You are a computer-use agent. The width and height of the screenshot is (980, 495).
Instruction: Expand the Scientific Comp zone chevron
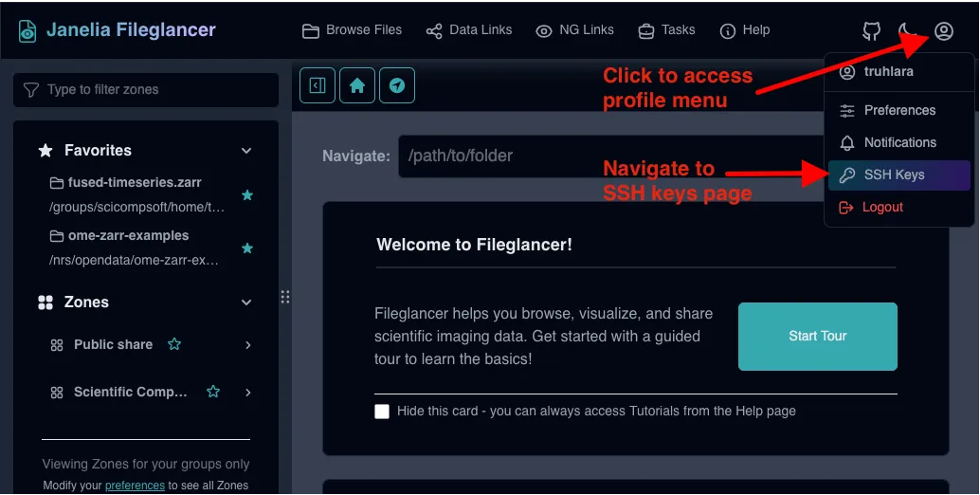tap(248, 393)
